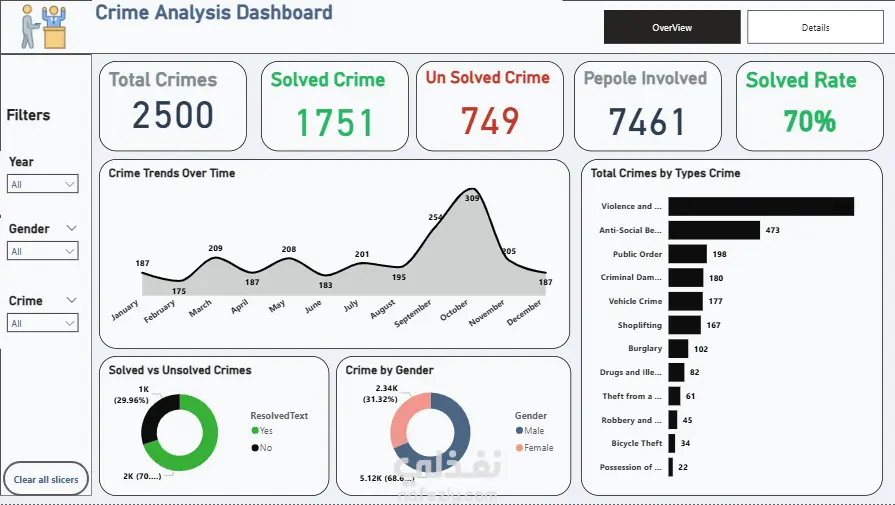Click the Female legend dot

click(x=519, y=448)
